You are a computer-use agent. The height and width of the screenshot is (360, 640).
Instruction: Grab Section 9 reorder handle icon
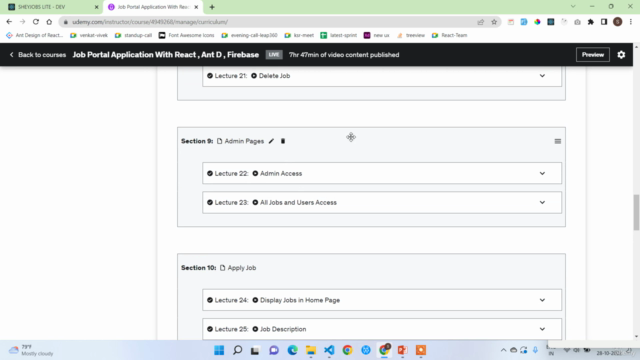click(x=558, y=141)
